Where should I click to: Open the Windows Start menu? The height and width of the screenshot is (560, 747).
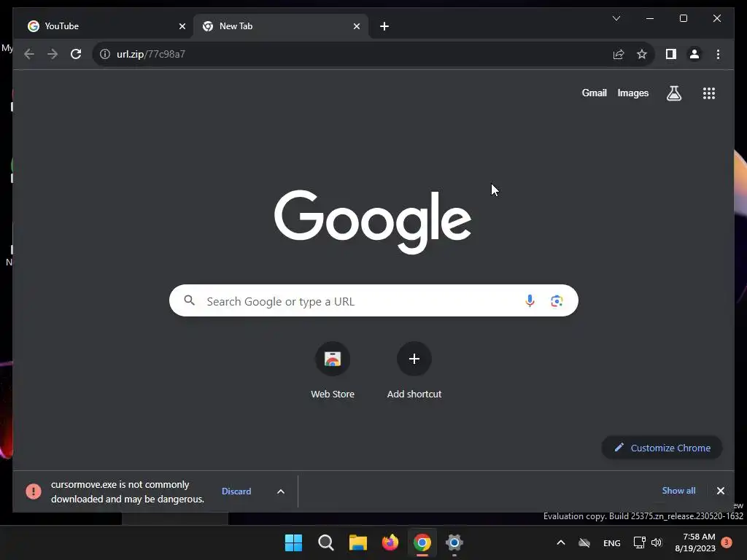tap(293, 542)
